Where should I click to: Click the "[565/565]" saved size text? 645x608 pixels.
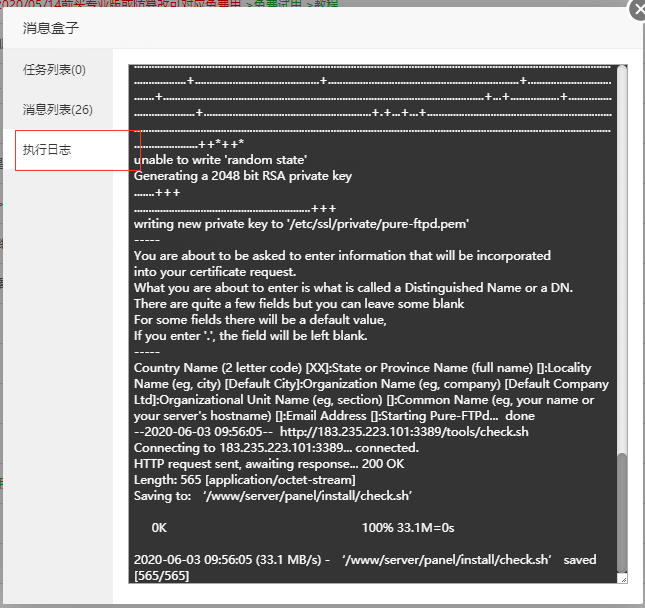click(x=162, y=576)
